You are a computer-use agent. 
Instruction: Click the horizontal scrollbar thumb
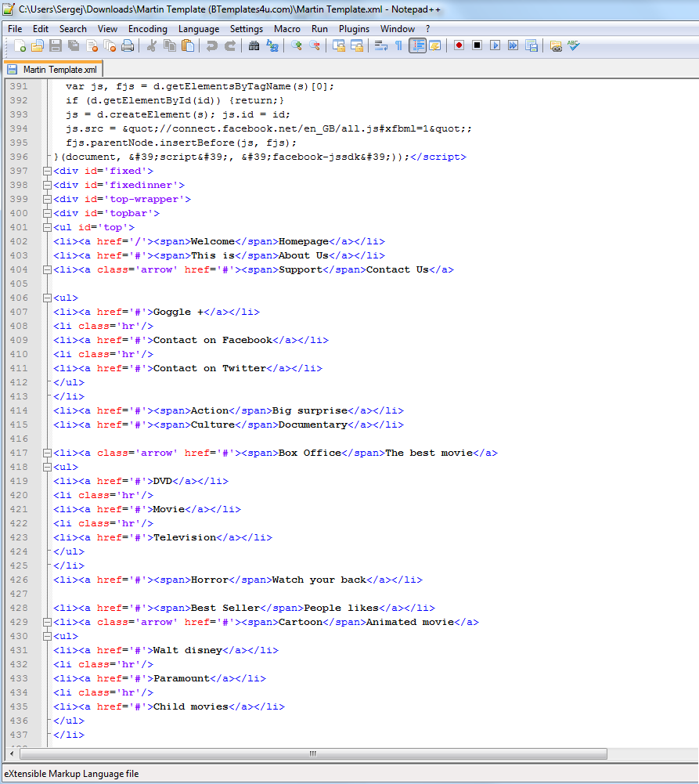313,753
